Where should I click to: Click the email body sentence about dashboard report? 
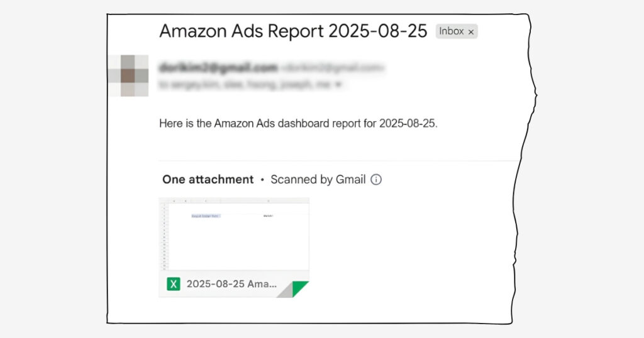coord(298,124)
